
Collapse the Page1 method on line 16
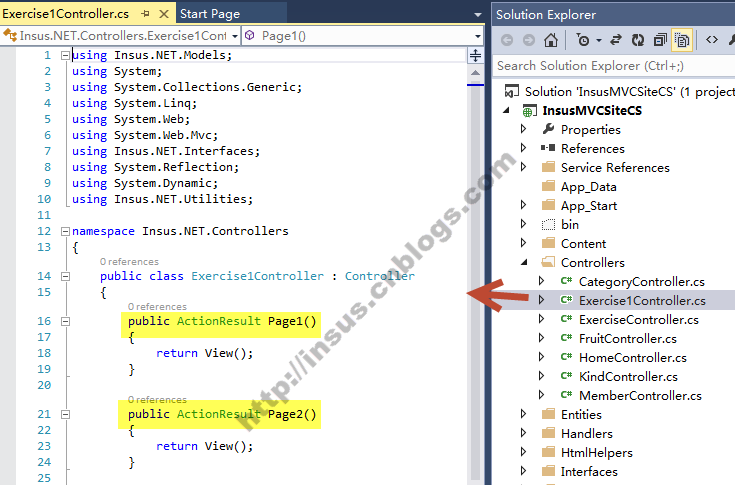pyautogui.click(x=65, y=321)
